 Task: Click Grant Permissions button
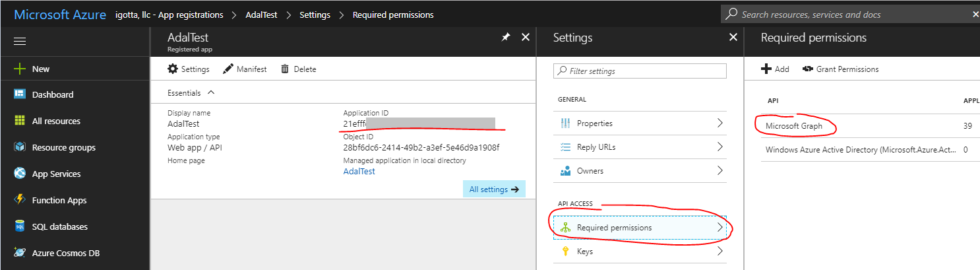840,69
